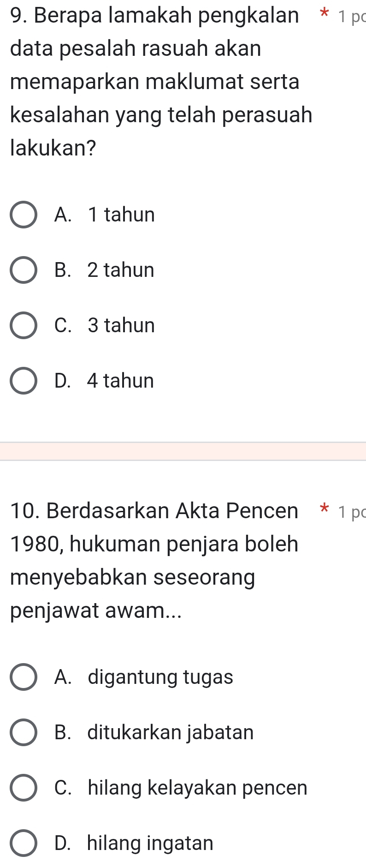The height and width of the screenshot is (868, 366).
Task: Click the 'D. hilang ingatan' label text
Action: (134, 844)
